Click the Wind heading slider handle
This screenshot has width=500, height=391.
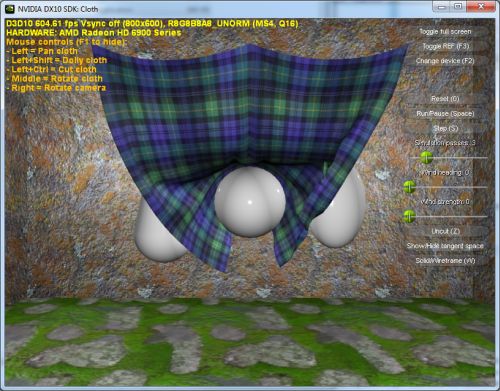point(409,187)
